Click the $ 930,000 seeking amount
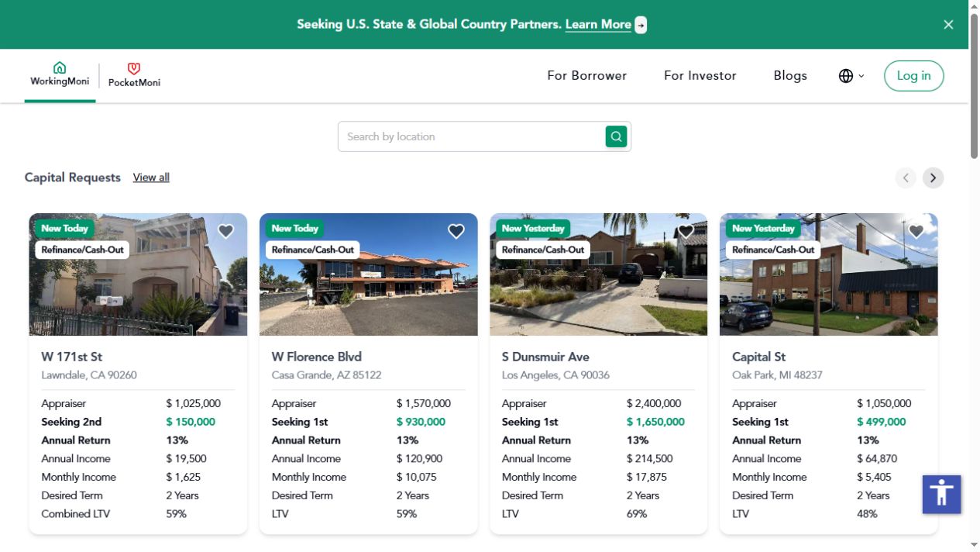The image size is (980, 552). click(421, 422)
